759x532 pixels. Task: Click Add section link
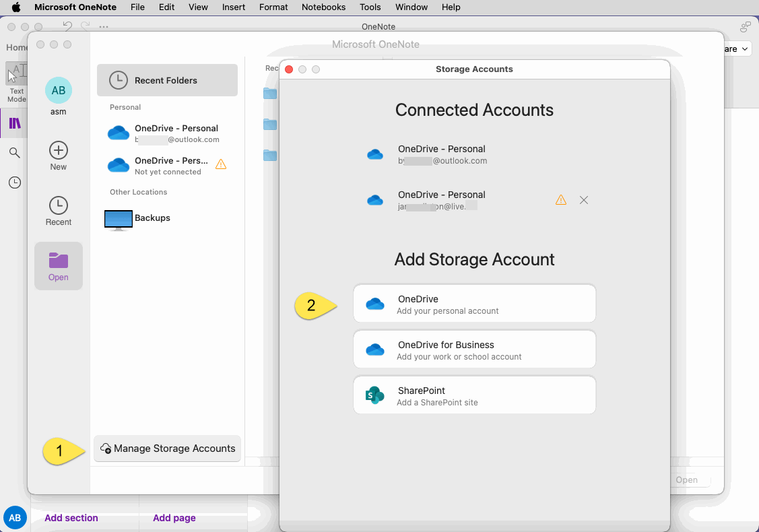coord(71,518)
